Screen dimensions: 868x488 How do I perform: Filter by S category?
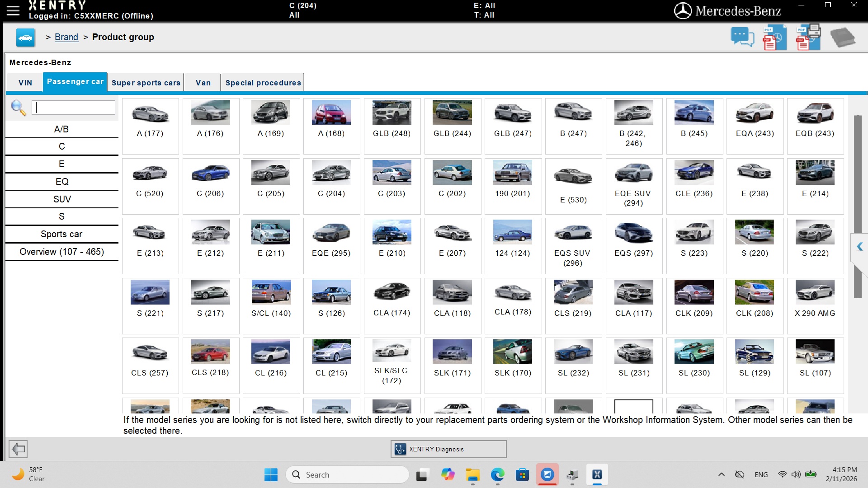pos(61,216)
